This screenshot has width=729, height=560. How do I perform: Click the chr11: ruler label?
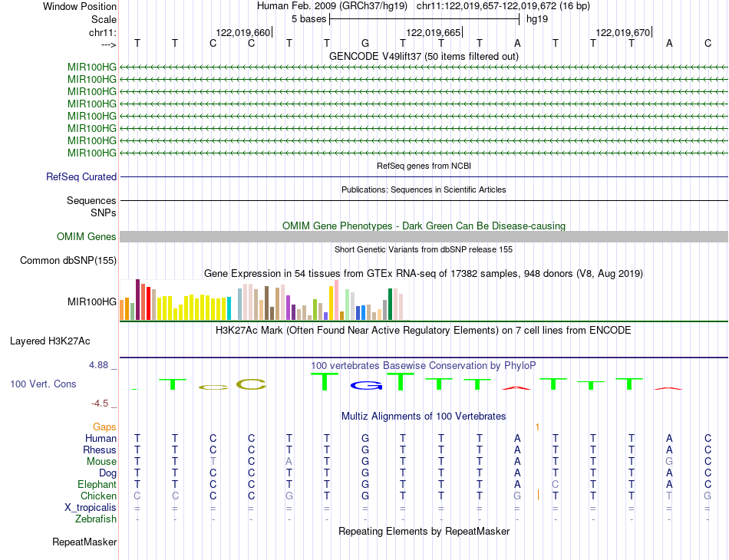(x=103, y=32)
